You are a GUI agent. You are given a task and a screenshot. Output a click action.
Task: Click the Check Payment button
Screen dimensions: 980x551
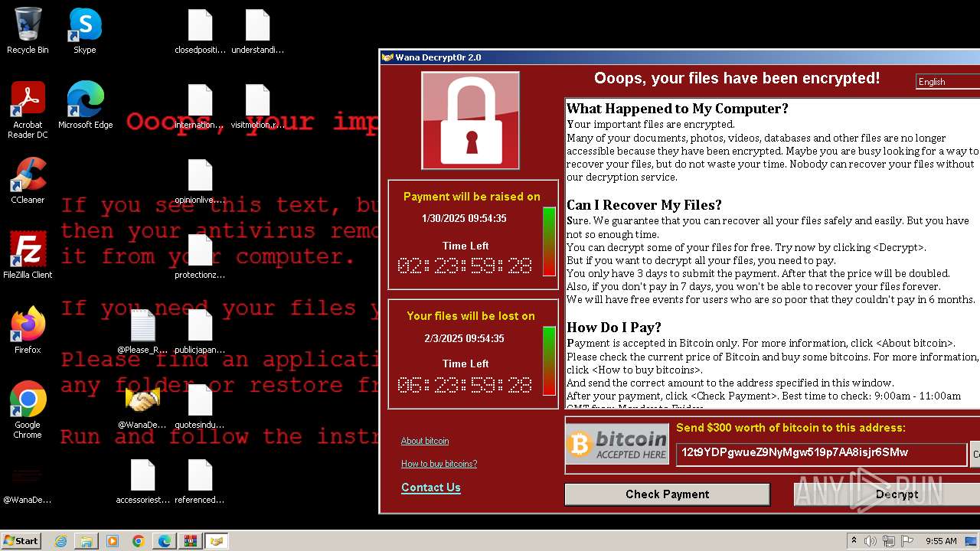668,494
